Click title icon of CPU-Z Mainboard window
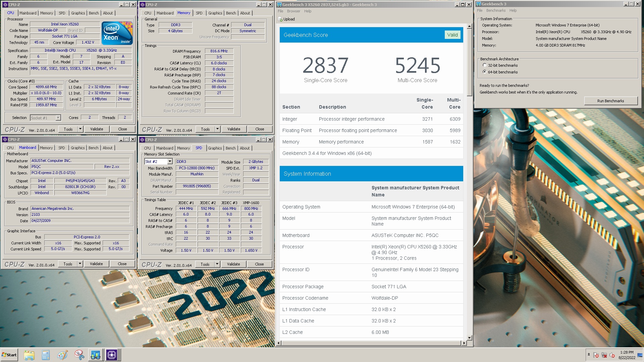 tap(5, 139)
